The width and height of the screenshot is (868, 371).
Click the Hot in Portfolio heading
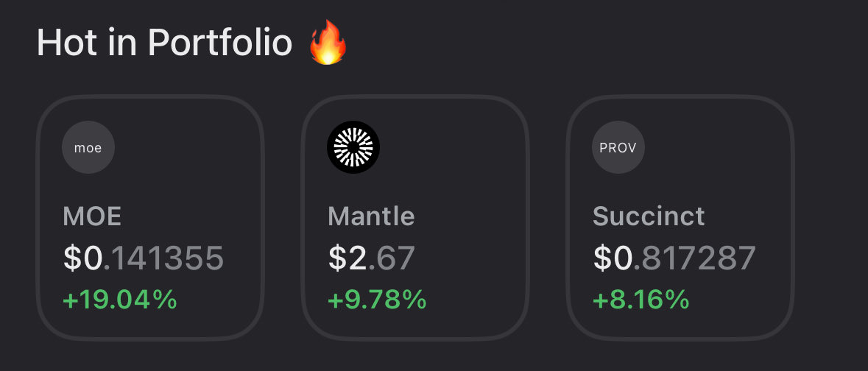tap(164, 43)
